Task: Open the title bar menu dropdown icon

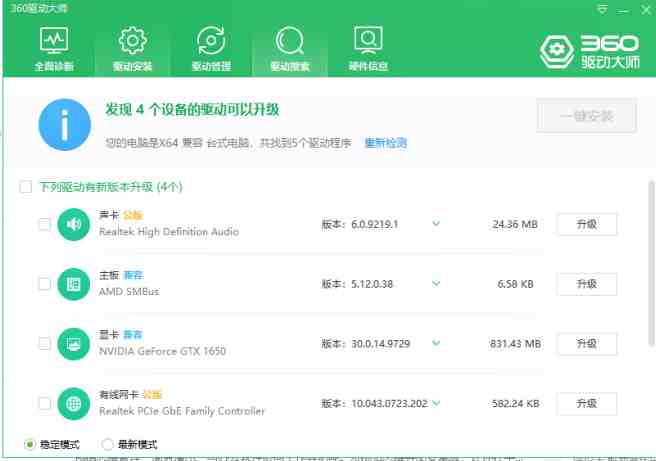Action: point(602,9)
